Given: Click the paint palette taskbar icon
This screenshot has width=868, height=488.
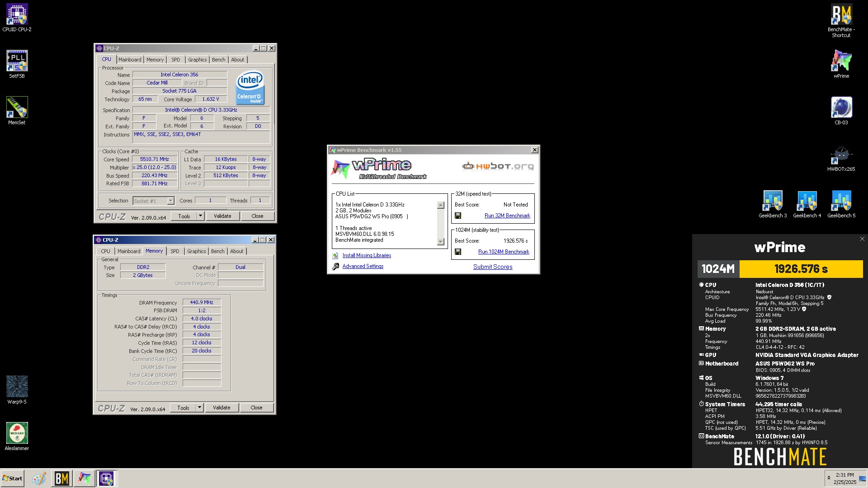Looking at the screenshot, I should click(x=39, y=479).
